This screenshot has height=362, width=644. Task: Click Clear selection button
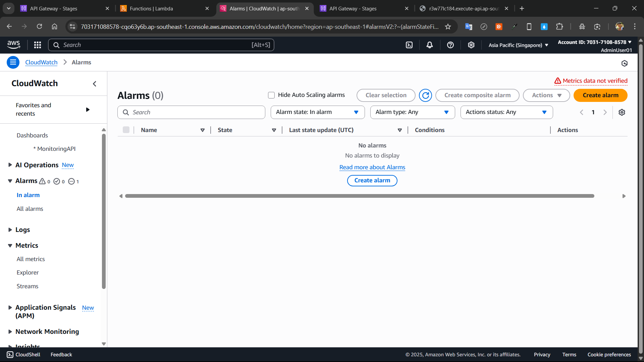pos(386,95)
